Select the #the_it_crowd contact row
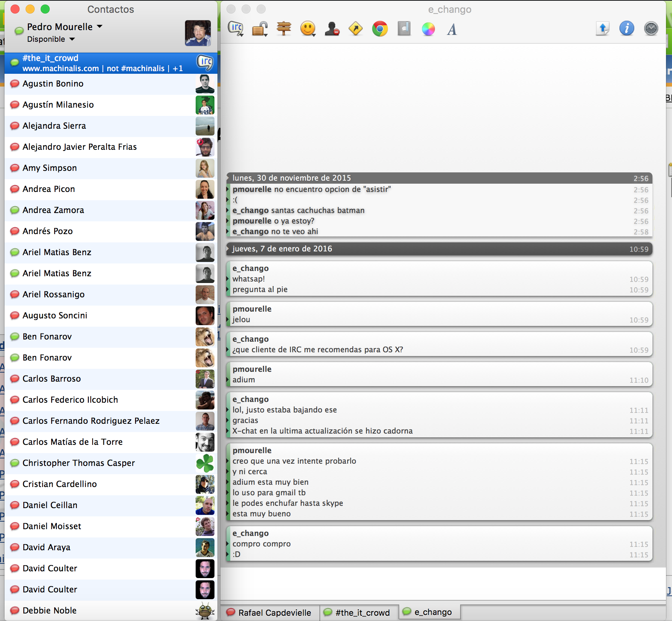 [x=111, y=63]
